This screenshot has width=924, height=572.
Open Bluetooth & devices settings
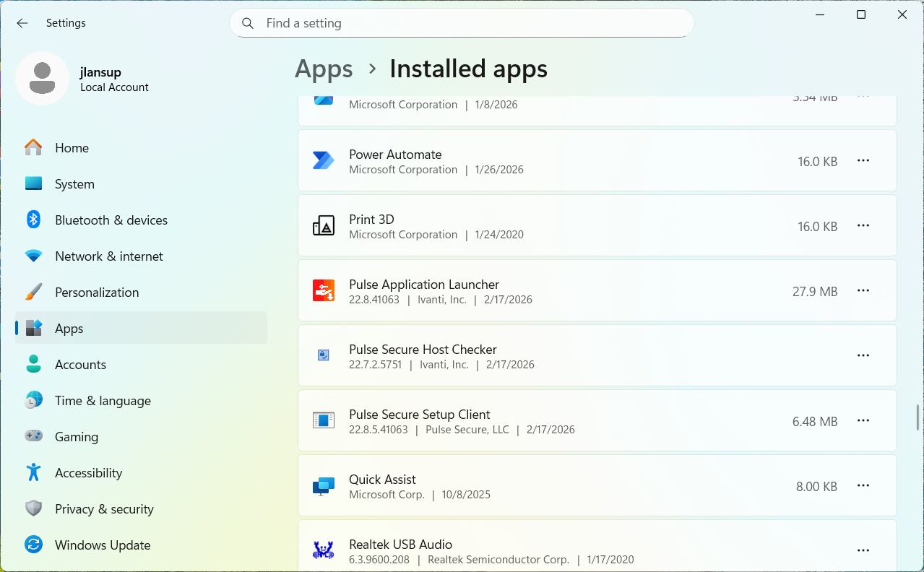(111, 220)
